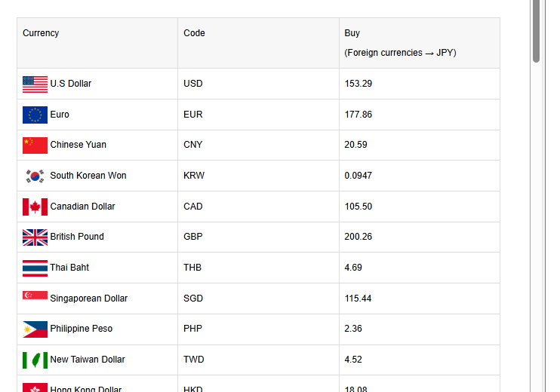
Task: Click the Singaporean Dollar flag icon
Action: [35, 296]
